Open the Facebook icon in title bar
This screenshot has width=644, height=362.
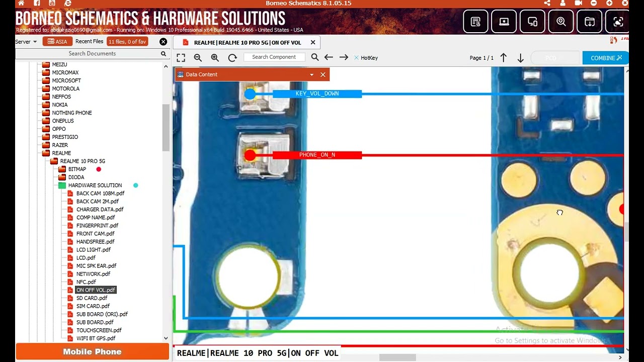37,3
